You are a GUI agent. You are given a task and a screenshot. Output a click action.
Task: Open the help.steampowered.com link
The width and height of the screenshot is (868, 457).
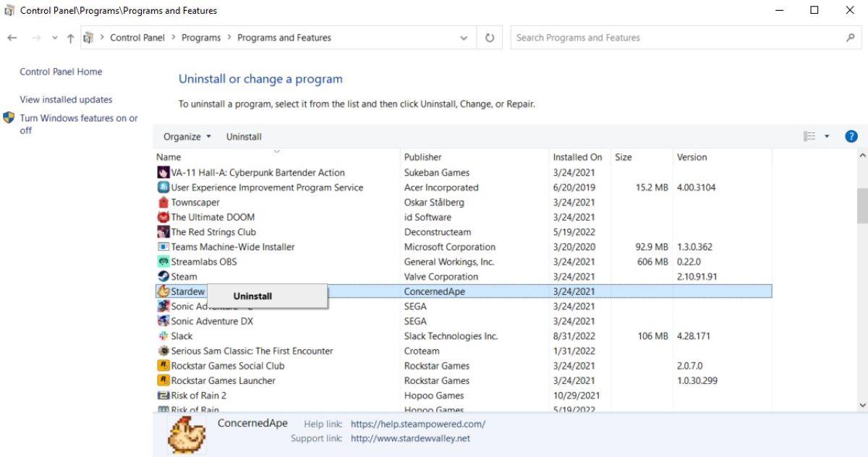(x=418, y=424)
